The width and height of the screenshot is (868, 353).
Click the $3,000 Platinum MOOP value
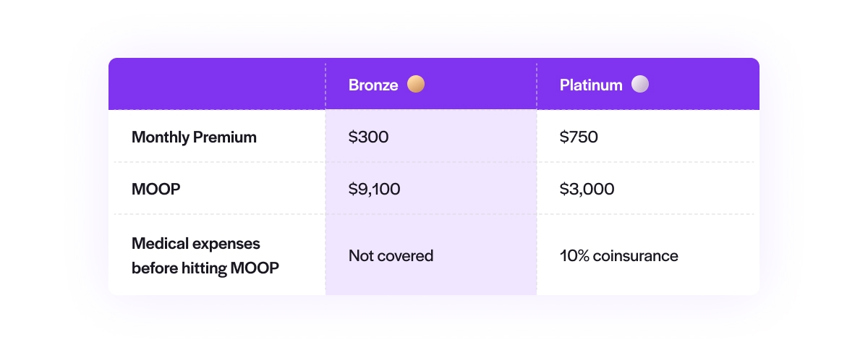coord(587,190)
